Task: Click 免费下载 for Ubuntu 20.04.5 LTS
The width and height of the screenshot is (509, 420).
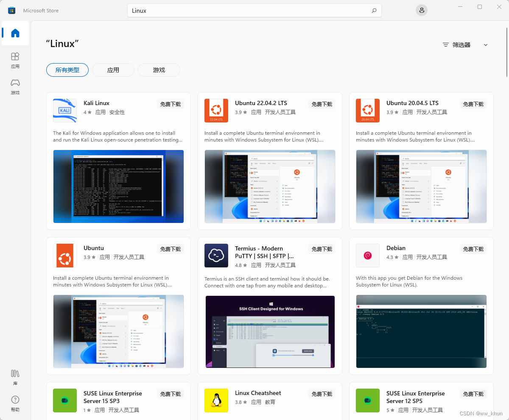Action: click(x=473, y=104)
